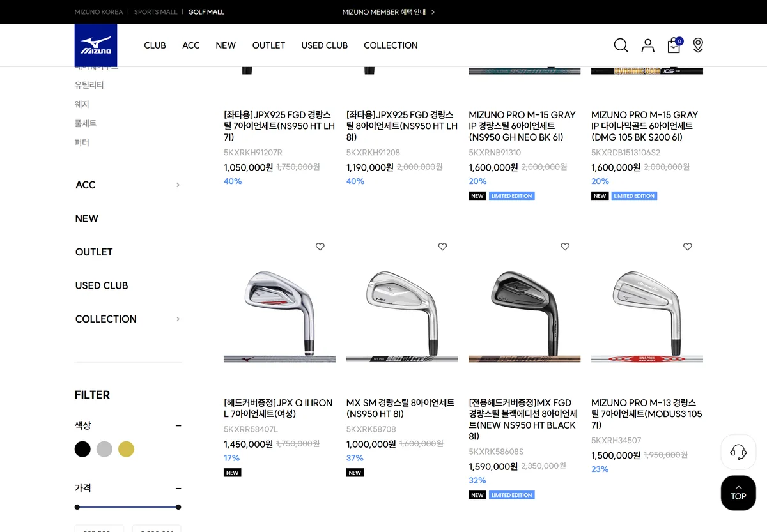Screen dimensions: 767x532
Task: Open the shopping cart icon
Action: pos(674,45)
